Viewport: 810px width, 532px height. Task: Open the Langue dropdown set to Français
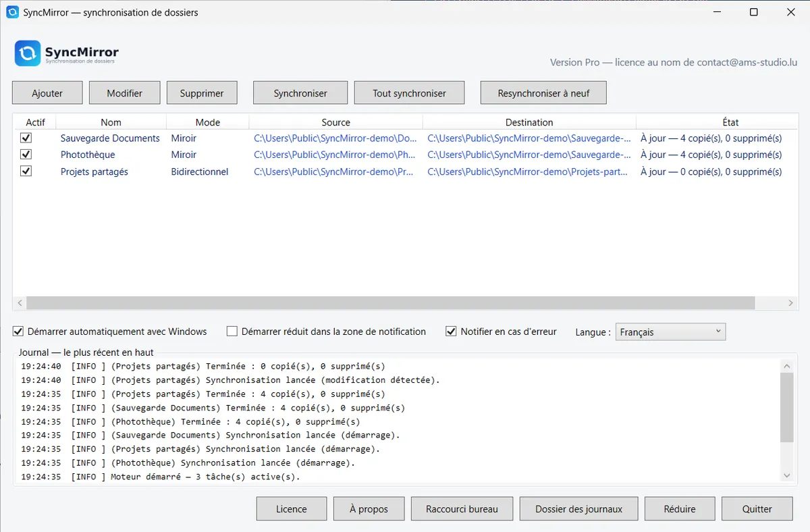[670, 331]
